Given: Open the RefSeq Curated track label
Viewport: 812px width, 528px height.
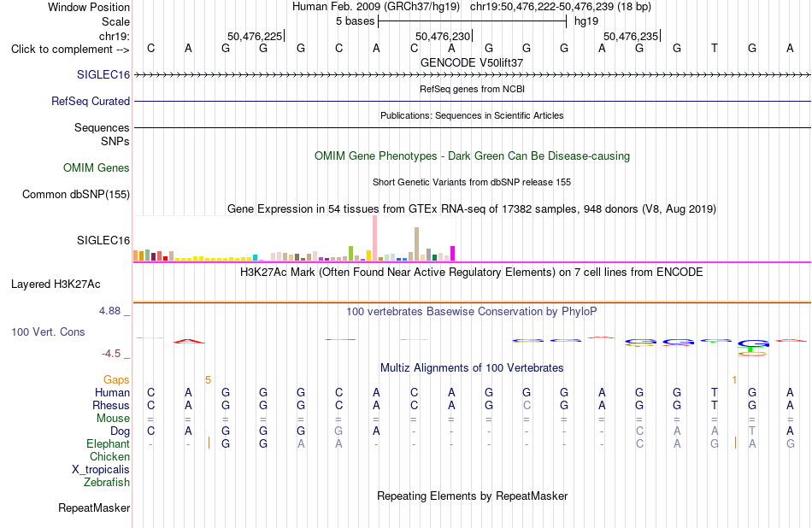Looking at the screenshot, I should (x=91, y=101).
